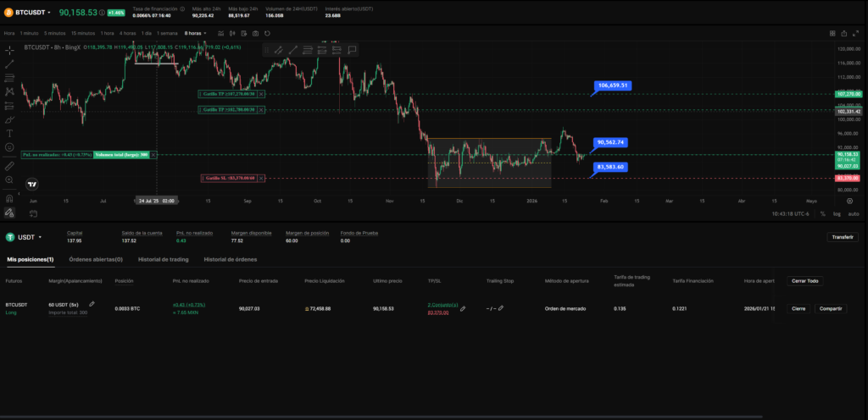Pick the ruler measure tool
Screen dimensions: 868x420
(x=9, y=167)
